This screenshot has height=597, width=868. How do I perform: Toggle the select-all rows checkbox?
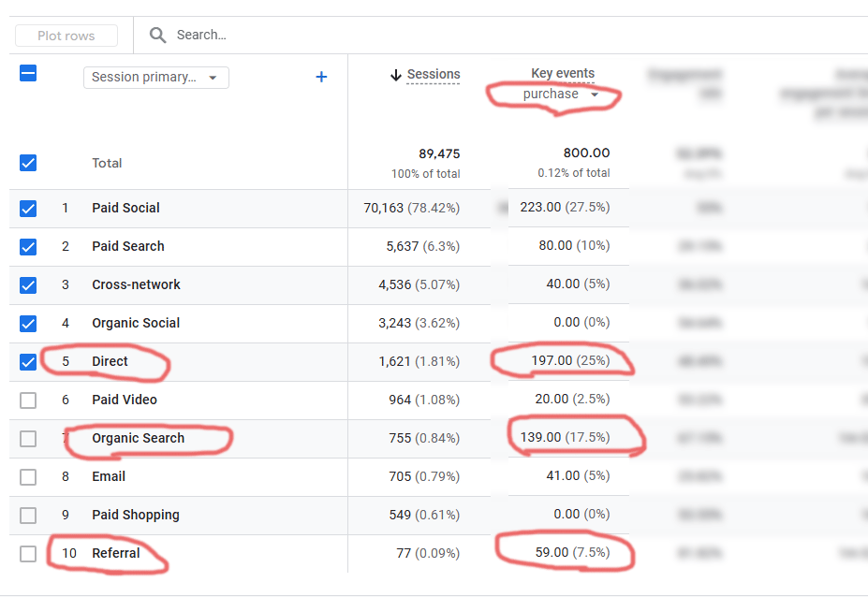click(28, 73)
